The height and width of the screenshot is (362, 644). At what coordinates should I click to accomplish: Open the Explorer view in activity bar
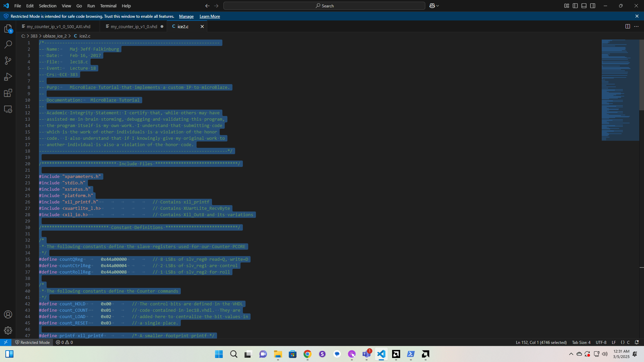pyautogui.click(x=8, y=29)
